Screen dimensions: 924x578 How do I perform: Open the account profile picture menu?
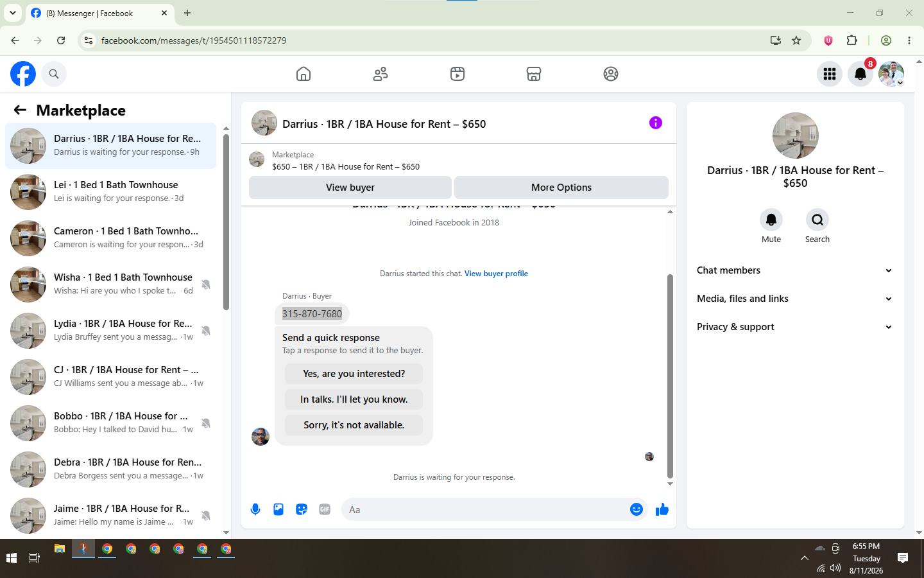pyautogui.click(x=891, y=74)
